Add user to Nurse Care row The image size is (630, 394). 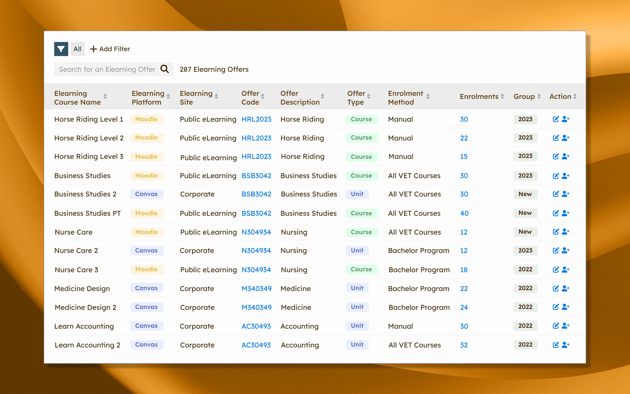[565, 232]
